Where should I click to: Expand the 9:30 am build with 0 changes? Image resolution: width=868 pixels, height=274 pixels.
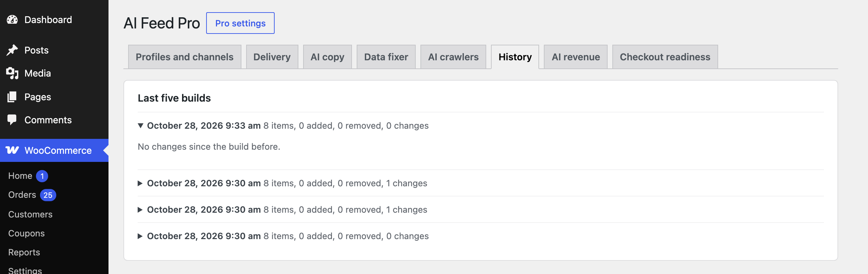140,236
